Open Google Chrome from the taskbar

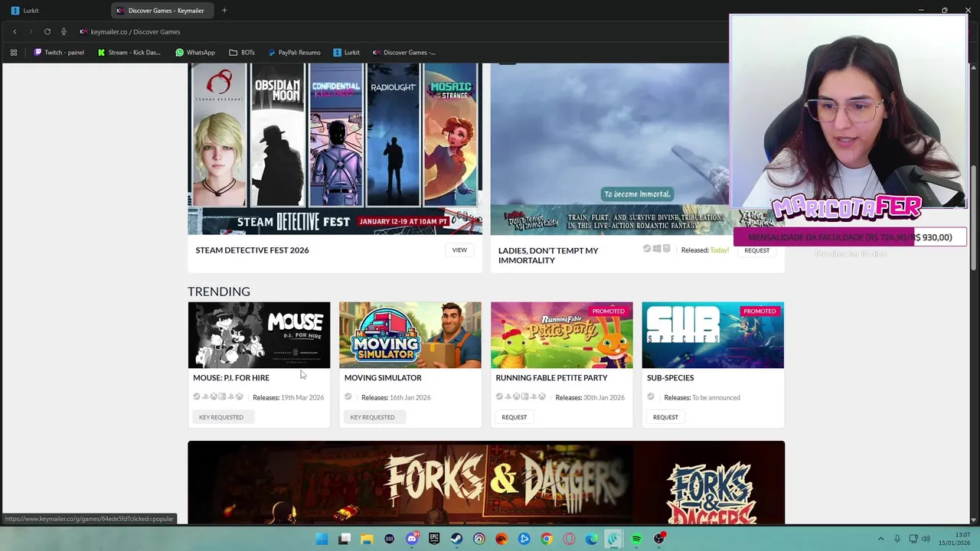tap(547, 539)
